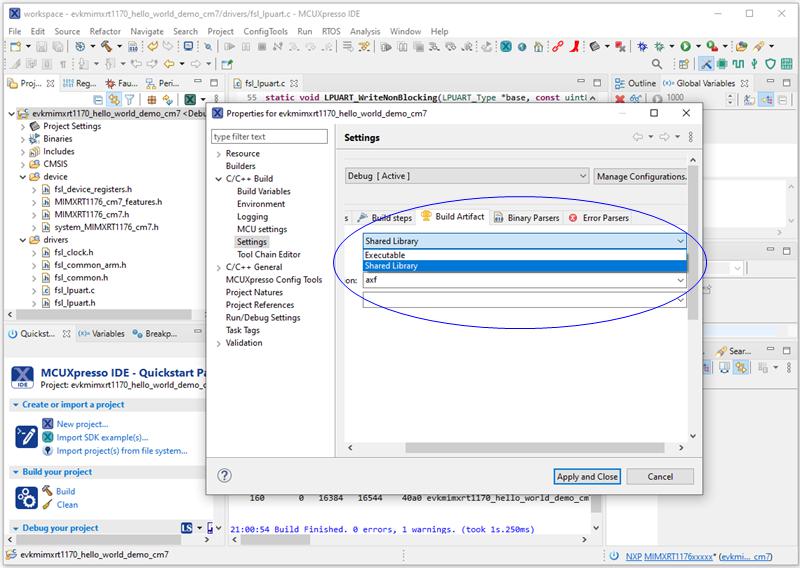Select Executable from the artifact type list
This screenshot has width=800, height=568.
pyautogui.click(x=385, y=255)
